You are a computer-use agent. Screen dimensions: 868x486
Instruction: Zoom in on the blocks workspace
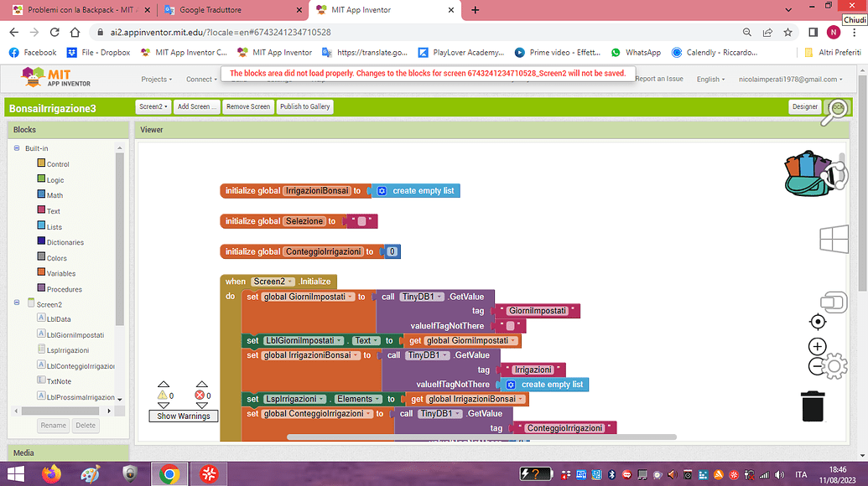pyautogui.click(x=817, y=344)
